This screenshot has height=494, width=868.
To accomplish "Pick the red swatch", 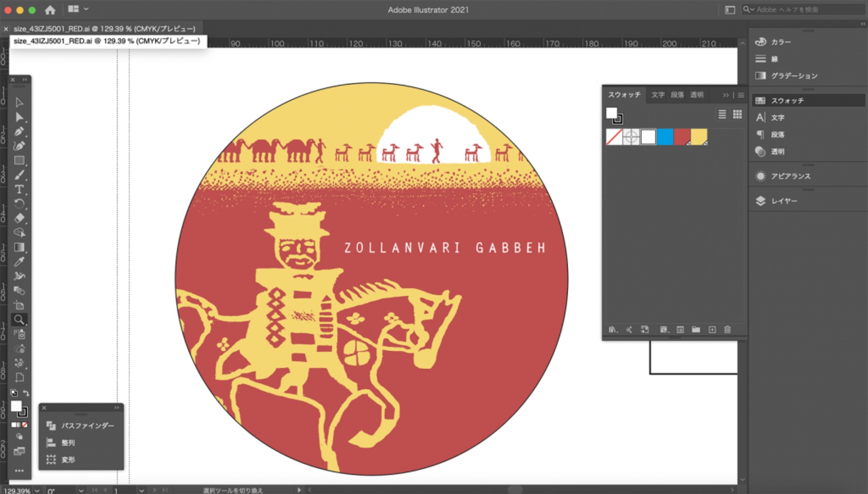I will 682,137.
